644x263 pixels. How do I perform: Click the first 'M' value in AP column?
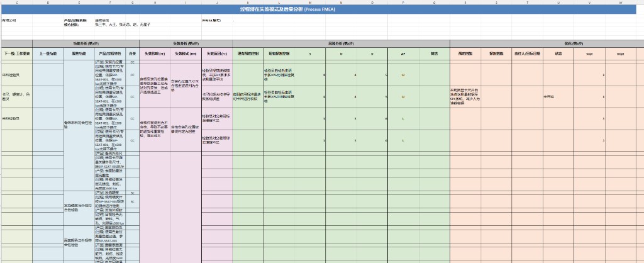[403, 76]
